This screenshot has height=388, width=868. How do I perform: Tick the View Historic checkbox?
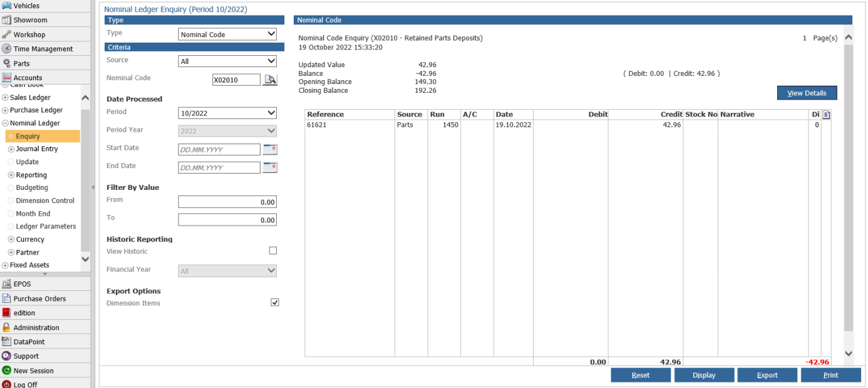(273, 251)
